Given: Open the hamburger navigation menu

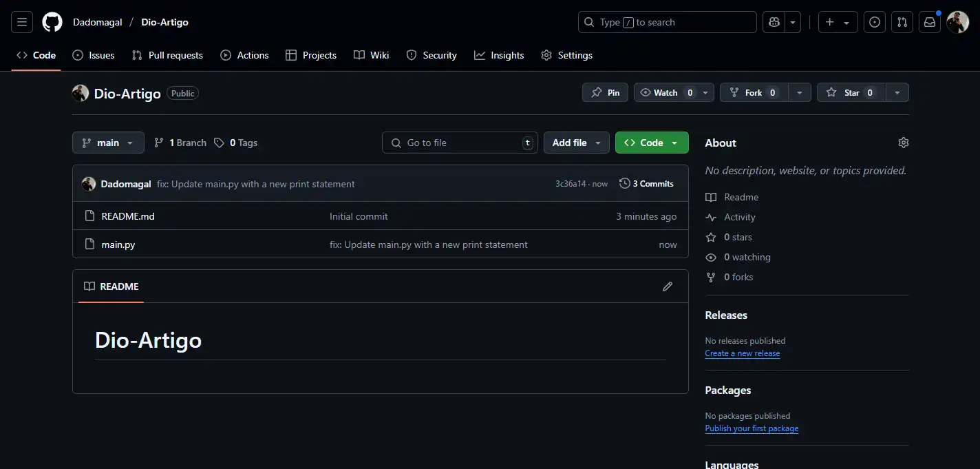Looking at the screenshot, I should pyautogui.click(x=22, y=22).
